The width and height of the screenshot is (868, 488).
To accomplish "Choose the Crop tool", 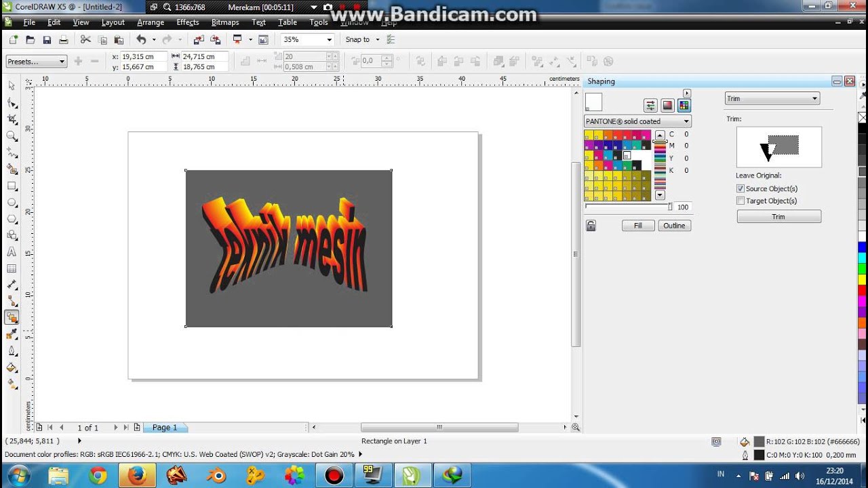I will (x=12, y=119).
